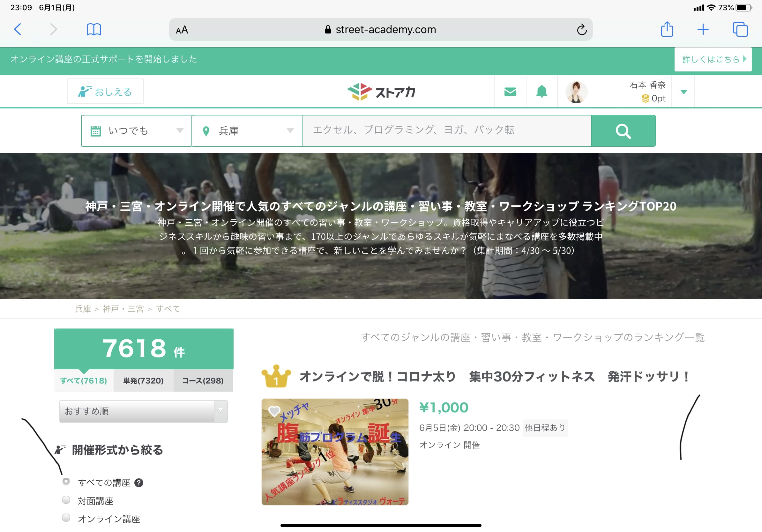This screenshot has width=762, height=532.
Task: Click the おしえる button
Action: click(x=105, y=92)
